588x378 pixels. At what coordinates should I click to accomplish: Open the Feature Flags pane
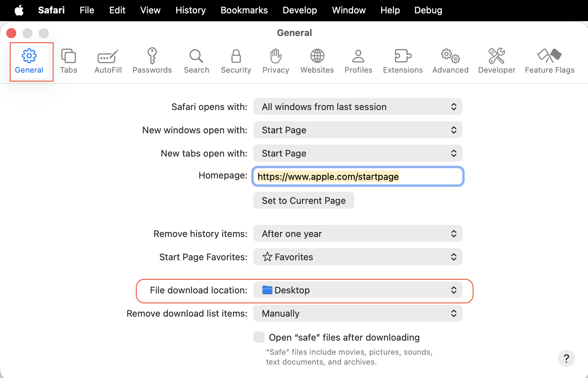coord(549,61)
